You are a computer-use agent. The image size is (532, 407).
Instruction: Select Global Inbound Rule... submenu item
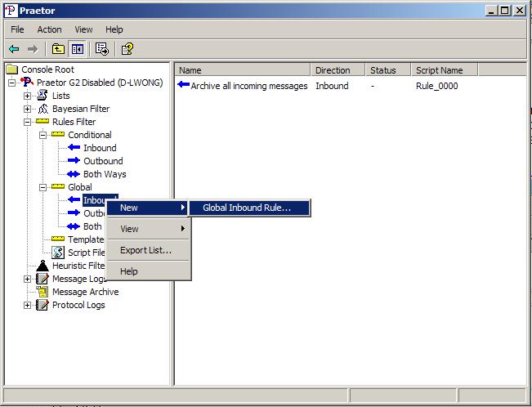(249, 208)
